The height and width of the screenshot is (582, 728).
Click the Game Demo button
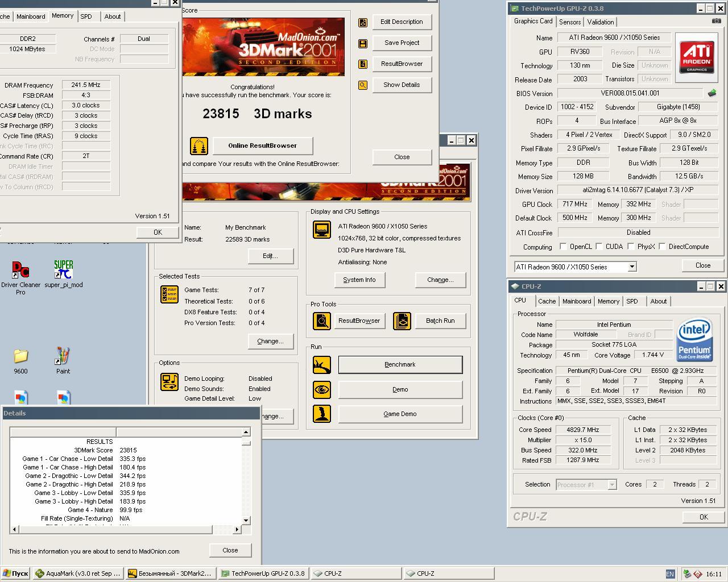pos(400,414)
